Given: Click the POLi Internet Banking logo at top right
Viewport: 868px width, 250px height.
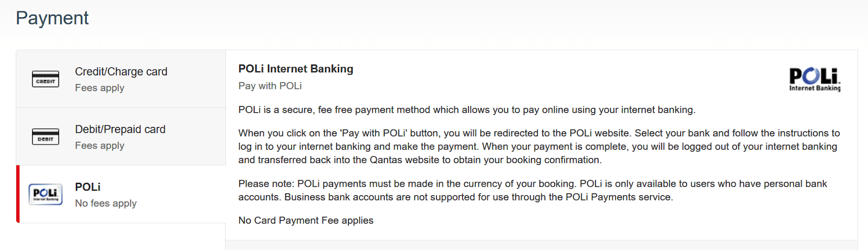Looking at the screenshot, I should click(814, 79).
